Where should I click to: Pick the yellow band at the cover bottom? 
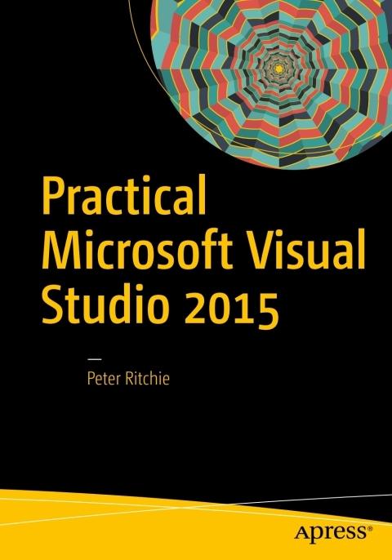coord(196,525)
